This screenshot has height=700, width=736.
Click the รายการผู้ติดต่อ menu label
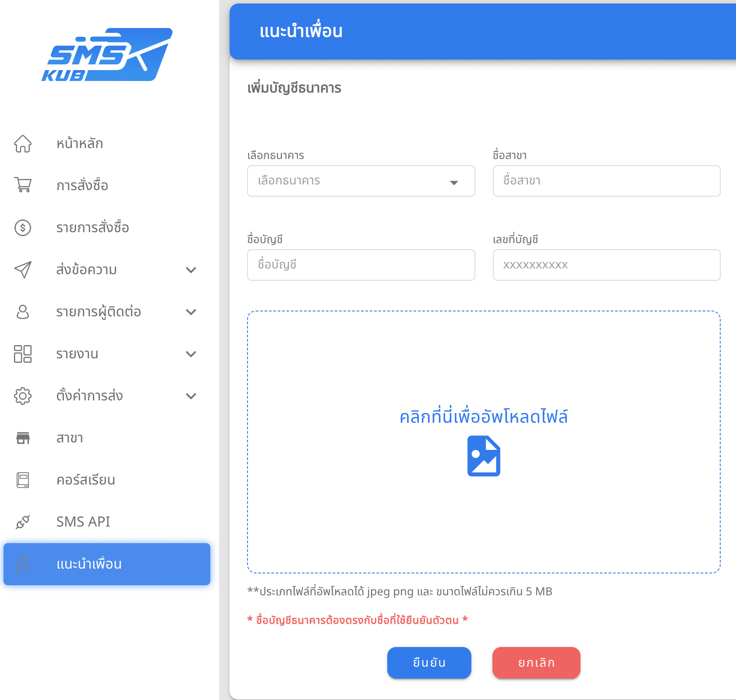pyautogui.click(x=99, y=312)
